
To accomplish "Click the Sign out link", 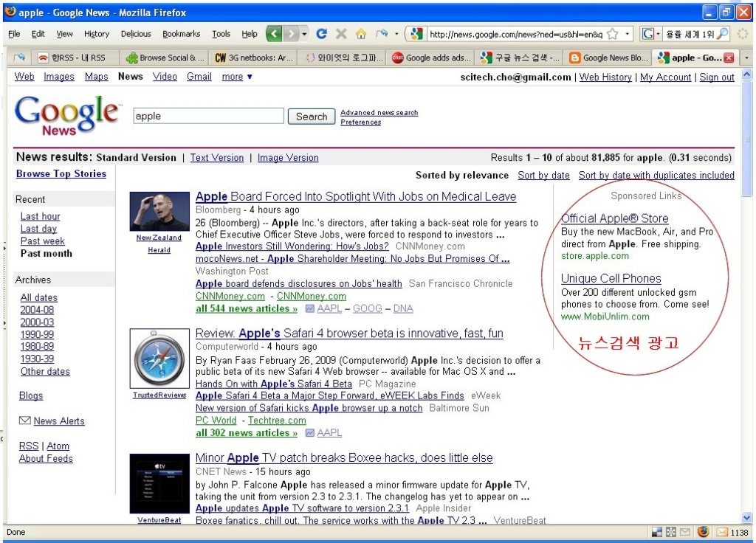I will coord(717,77).
